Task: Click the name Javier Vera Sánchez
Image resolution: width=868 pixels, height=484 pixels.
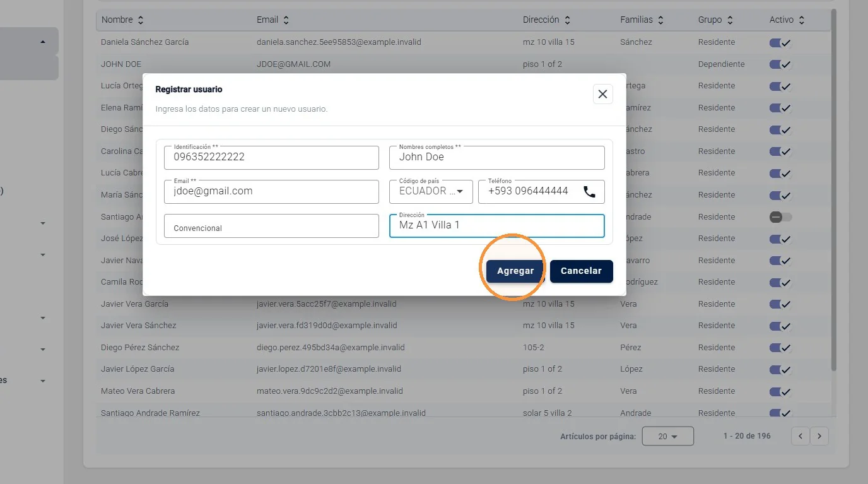Action: (x=138, y=326)
